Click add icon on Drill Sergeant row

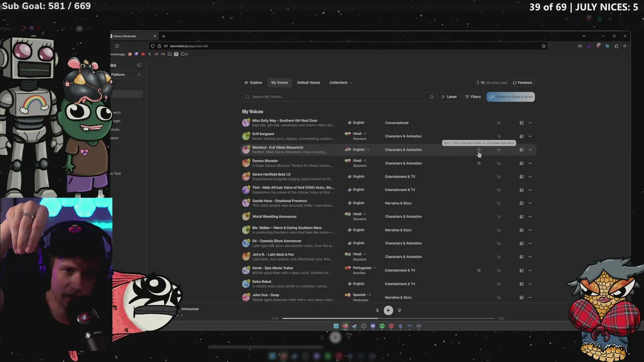click(x=521, y=136)
